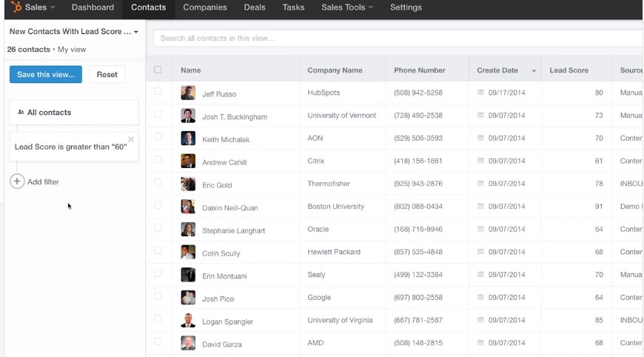Click Daixin Neill-Quan's avatar
This screenshot has height=357, width=644.
(188, 207)
